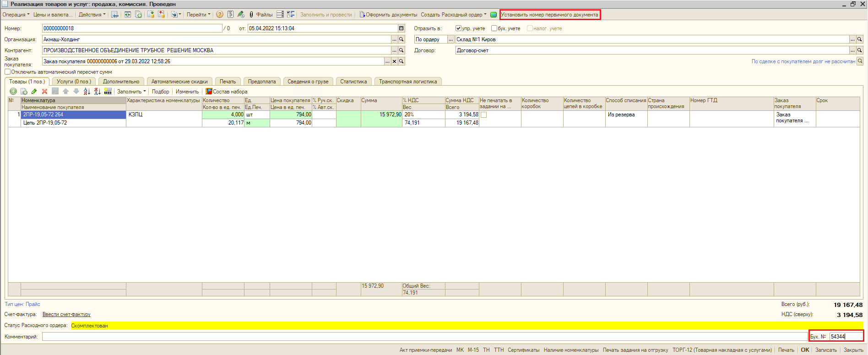This screenshot has height=355, width=868.
Task: Click the Номер field 00000000018
Action: point(132,28)
